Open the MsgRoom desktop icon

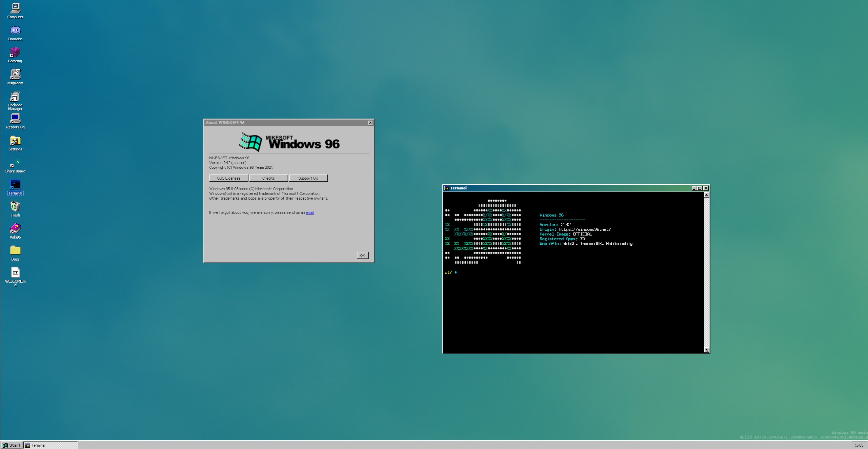tap(15, 77)
